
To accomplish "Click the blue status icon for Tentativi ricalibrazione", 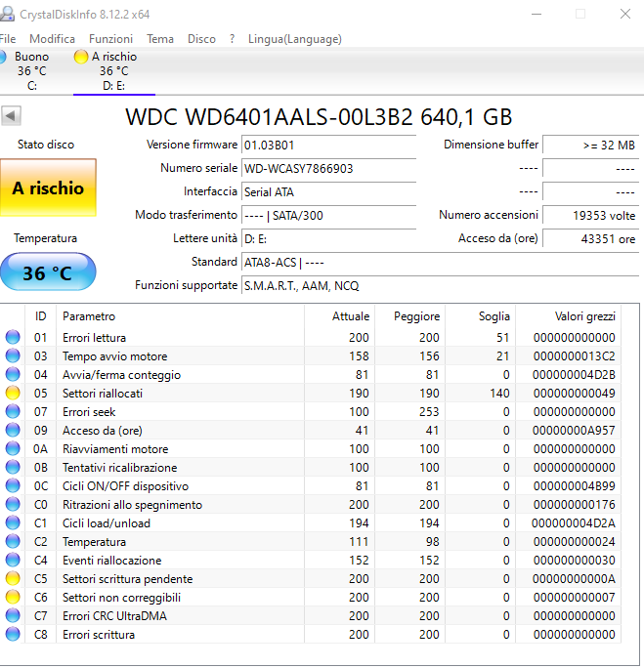I will pyautogui.click(x=13, y=467).
